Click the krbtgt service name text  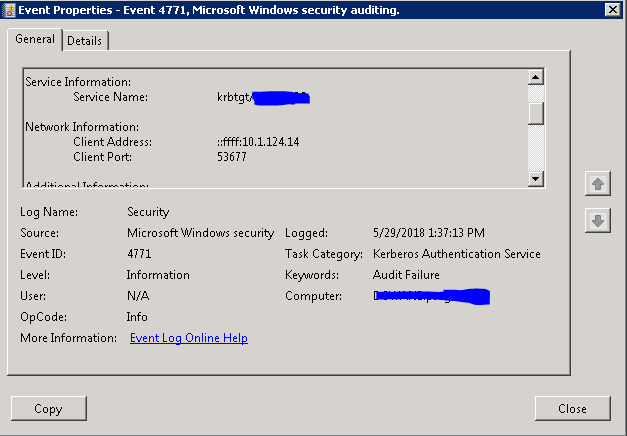[x=234, y=97]
